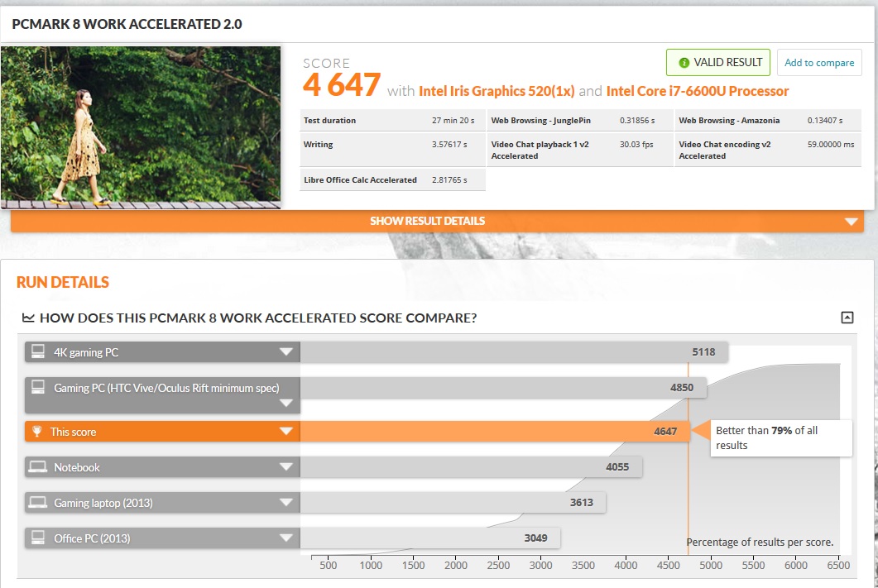Open the Intel Iris Graphics 520(1x) link

click(x=497, y=91)
